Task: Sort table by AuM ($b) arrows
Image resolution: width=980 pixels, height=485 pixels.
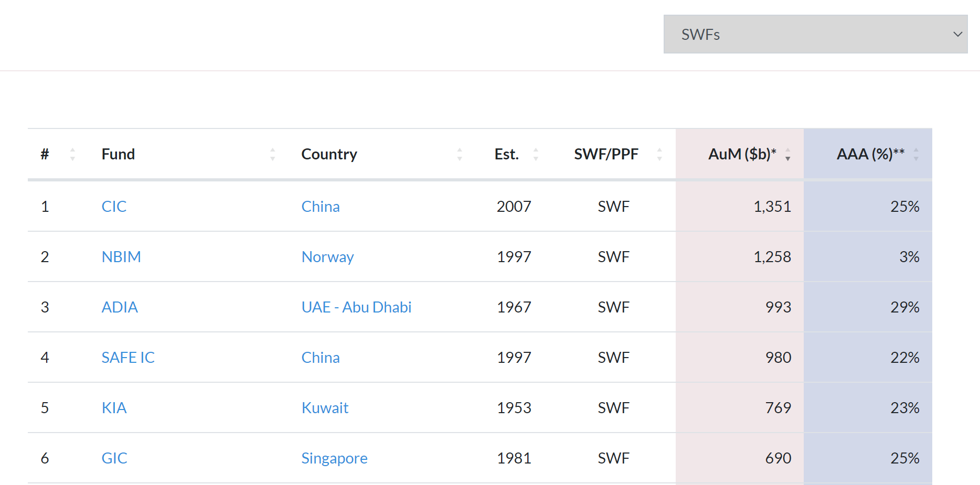Action: click(787, 154)
